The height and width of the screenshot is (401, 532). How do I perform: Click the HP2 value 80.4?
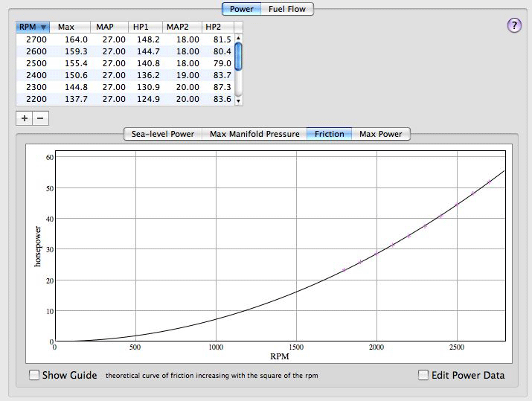(x=222, y=51)
